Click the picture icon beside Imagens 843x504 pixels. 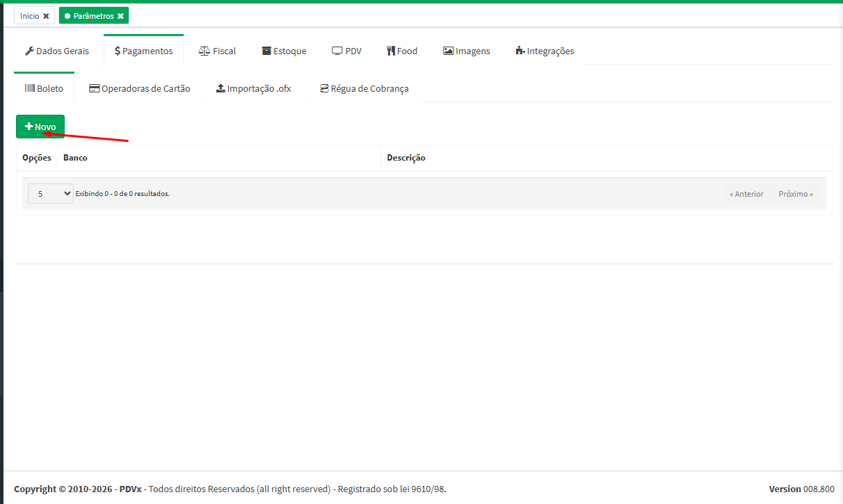coord(449,51)
